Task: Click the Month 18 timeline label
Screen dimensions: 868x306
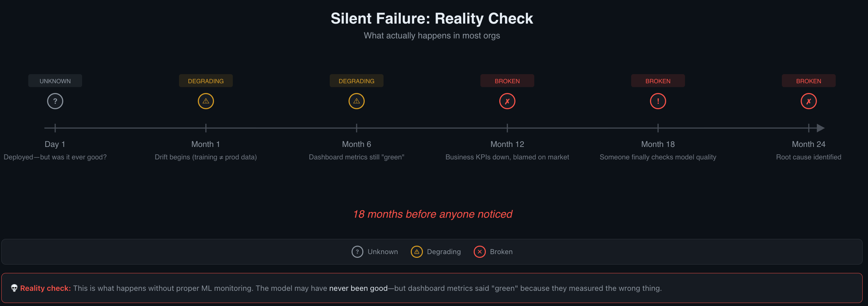Action: coord(658,144)
